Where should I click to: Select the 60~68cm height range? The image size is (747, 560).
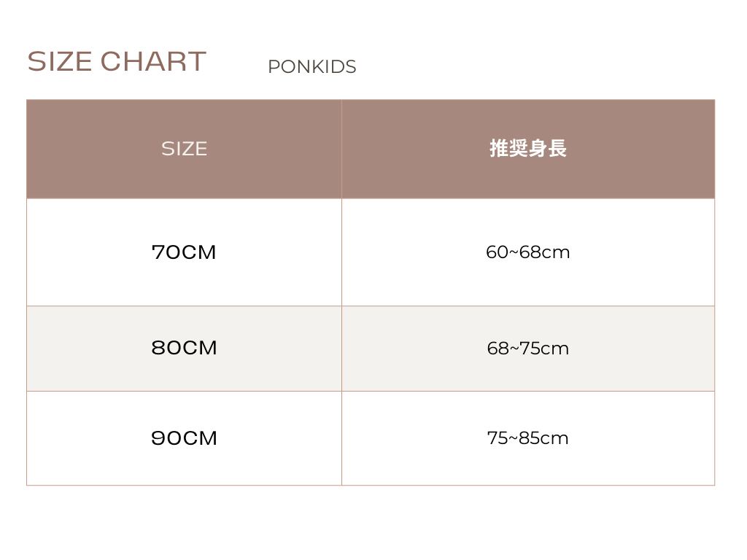click(527, 252)
